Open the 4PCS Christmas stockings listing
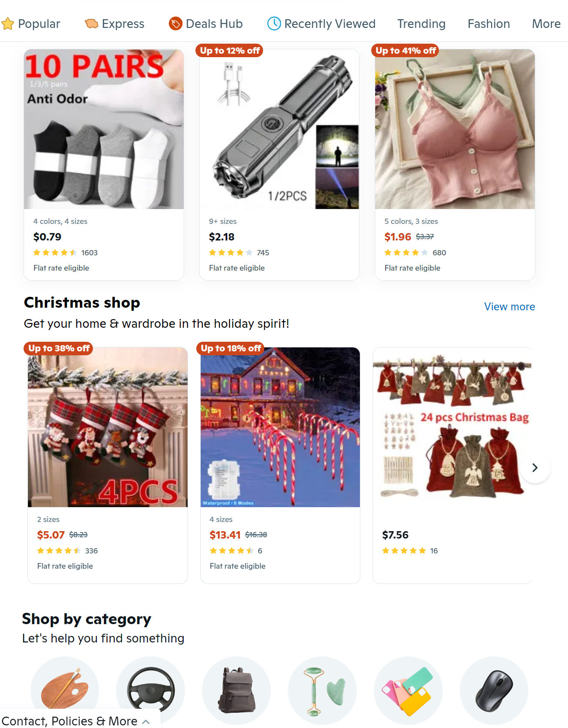 click(x=108, y=427)
